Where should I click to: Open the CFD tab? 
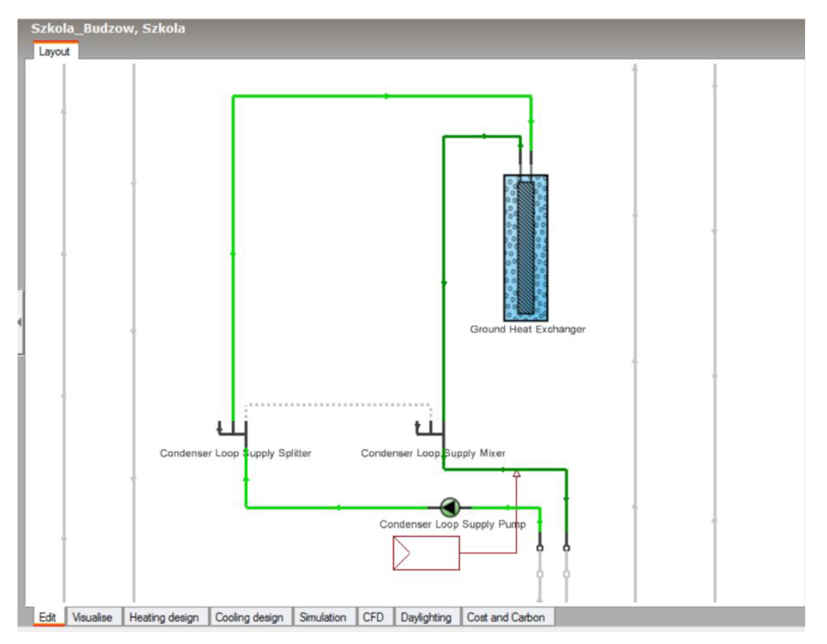373,617
